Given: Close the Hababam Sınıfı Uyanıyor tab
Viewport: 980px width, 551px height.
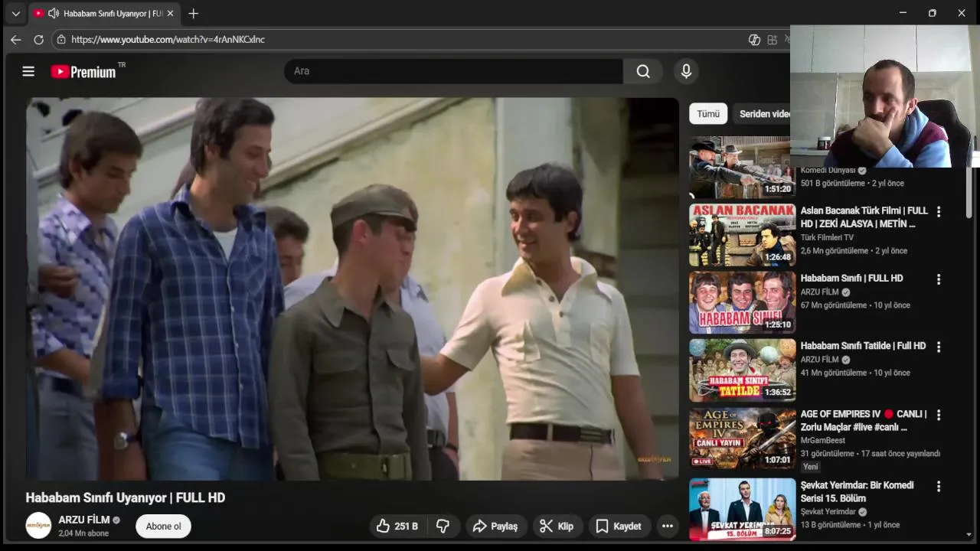Looking at the screenshot, I should (170, 14).
